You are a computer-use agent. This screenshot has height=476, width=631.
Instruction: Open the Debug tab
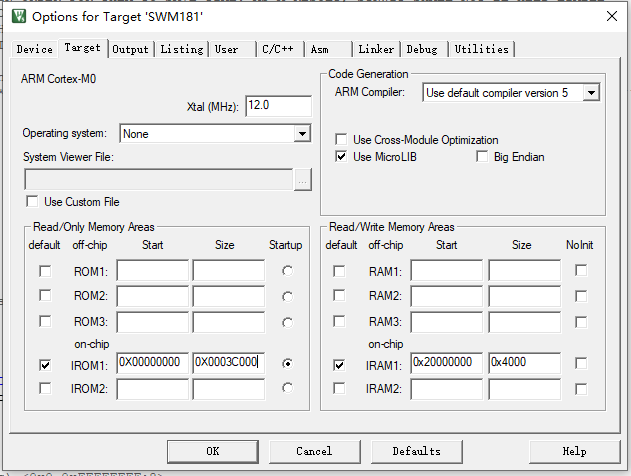coord(424,49)
